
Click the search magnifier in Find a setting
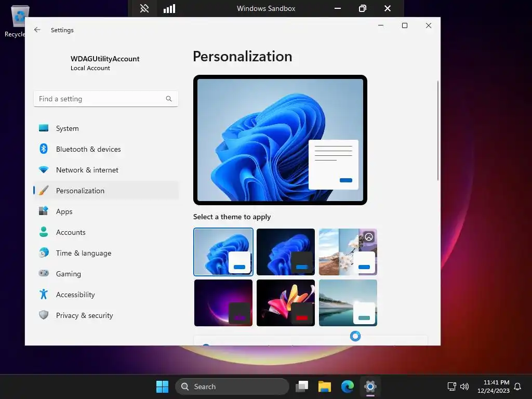click(x=169, y=99)
